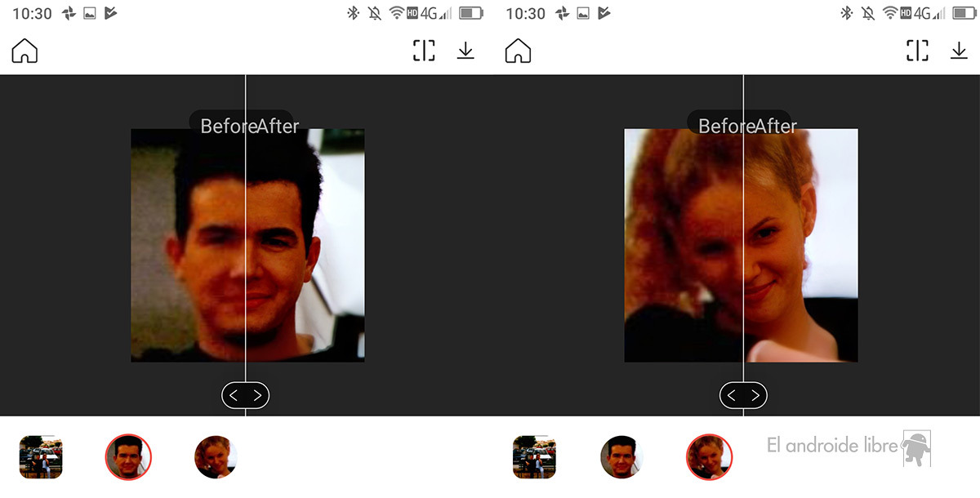This screenshot has width=980, height=498.
Task: Tap the home icon in the left screenshot
Action: (24, 51)
